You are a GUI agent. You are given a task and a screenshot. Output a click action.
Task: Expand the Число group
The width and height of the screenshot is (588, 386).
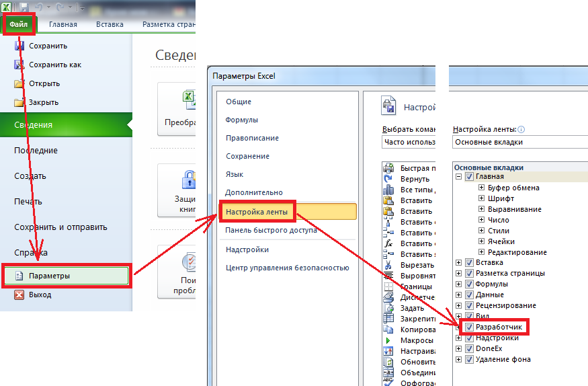point(482,219)
